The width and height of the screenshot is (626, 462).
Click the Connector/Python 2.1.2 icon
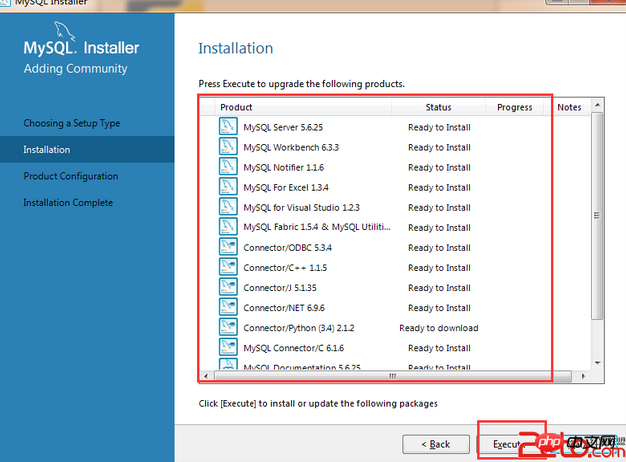[228, 327]
